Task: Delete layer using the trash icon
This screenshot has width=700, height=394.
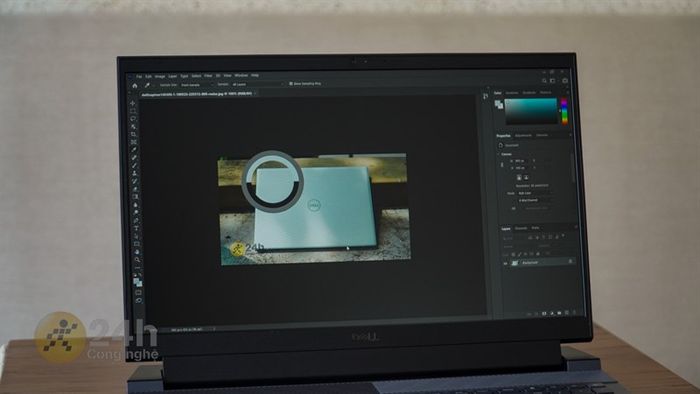Action: tap(575, 313)
